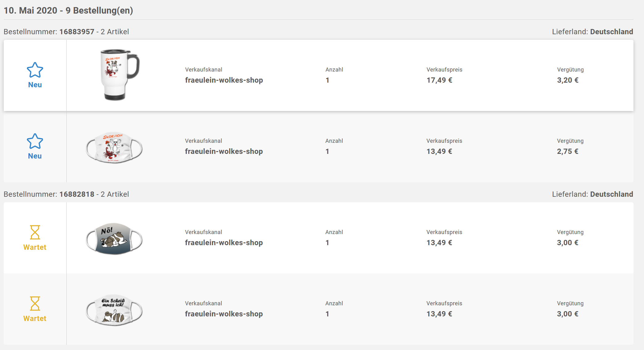This screenshot has height=350, width=644.
Task: Click fraeulein-wolkes-shop in the travel mug row
Action: click(x=224, y=80)
